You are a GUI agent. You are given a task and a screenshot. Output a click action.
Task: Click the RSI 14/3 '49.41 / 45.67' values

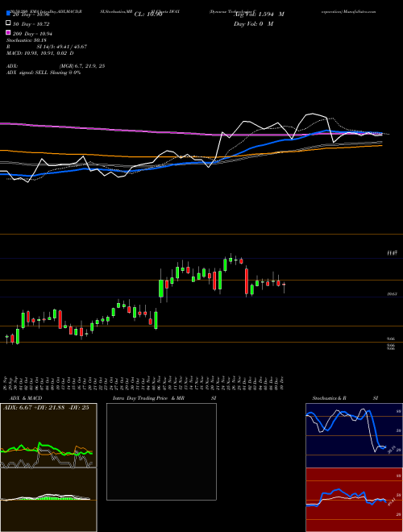(x=70, y=47)
